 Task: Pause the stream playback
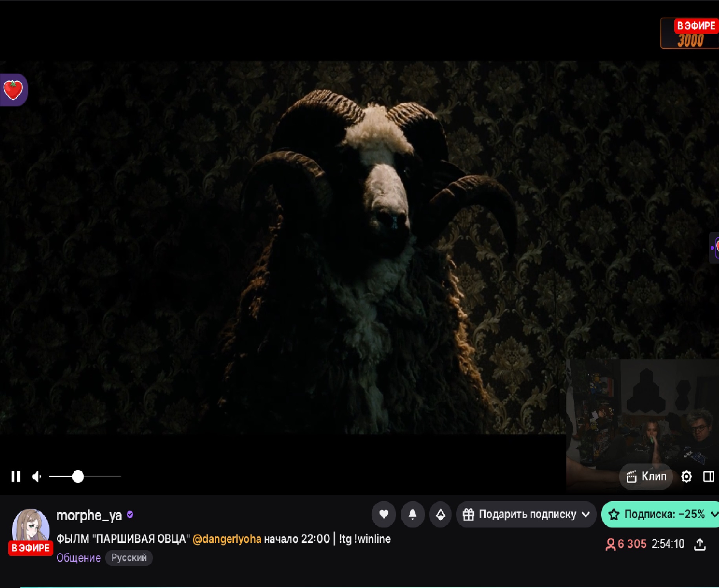(x=16, y=476)
